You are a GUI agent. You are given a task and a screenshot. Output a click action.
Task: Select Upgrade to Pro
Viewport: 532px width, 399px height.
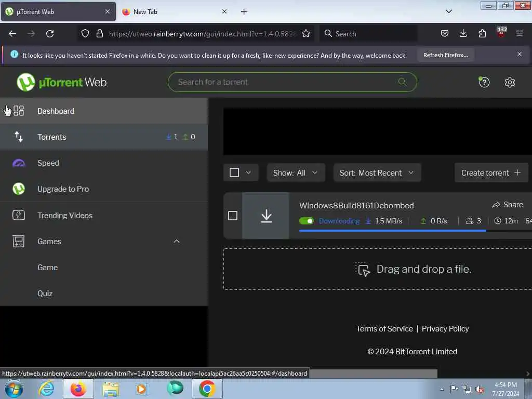[104, 189]
